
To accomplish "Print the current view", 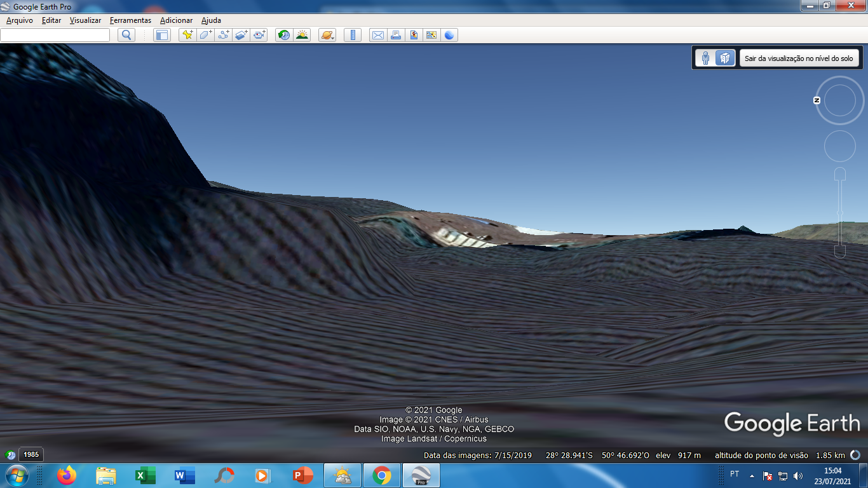I will click(x=396, y=35).
